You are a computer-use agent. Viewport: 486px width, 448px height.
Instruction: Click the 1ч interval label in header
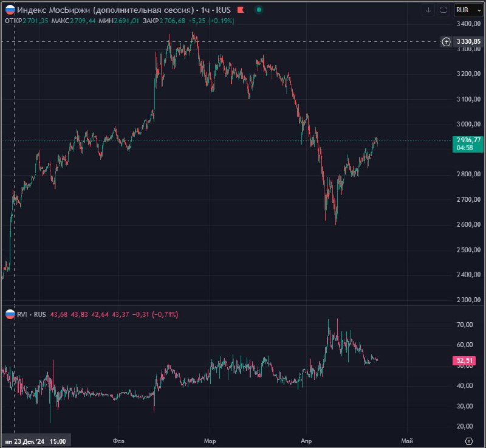coord(205,10)
